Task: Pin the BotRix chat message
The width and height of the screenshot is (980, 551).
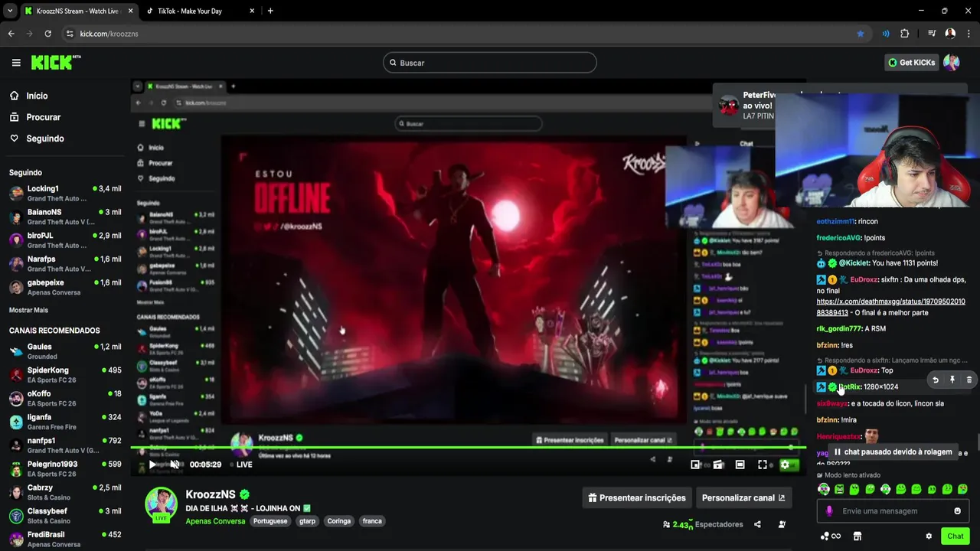Action: (x=952, y=380)
